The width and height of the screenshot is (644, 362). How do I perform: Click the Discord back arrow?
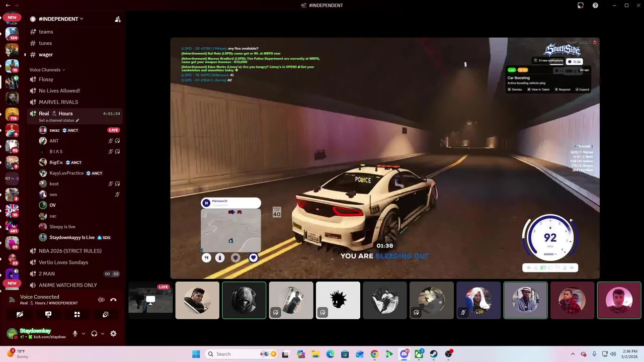pos(8,5)
